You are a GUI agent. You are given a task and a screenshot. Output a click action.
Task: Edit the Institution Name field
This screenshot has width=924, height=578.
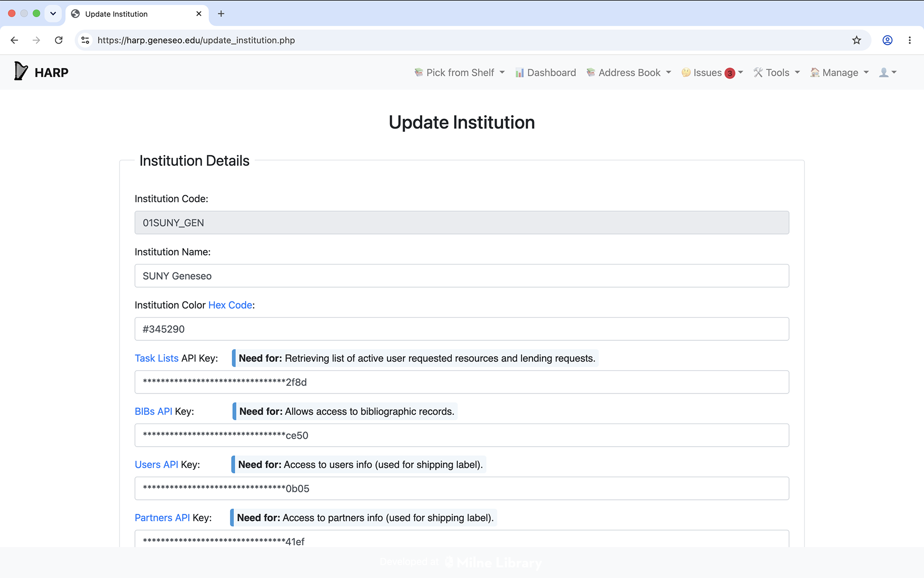(x=462, y=276)
